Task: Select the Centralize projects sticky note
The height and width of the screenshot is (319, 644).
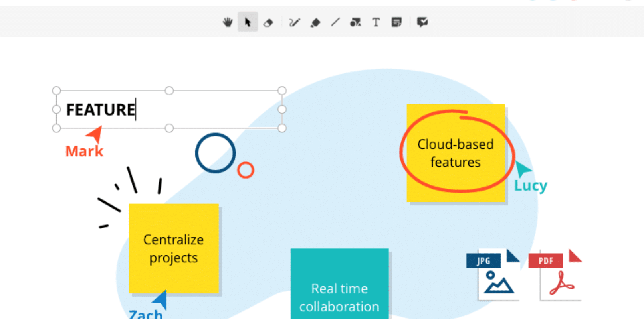Action: point(174,248)
